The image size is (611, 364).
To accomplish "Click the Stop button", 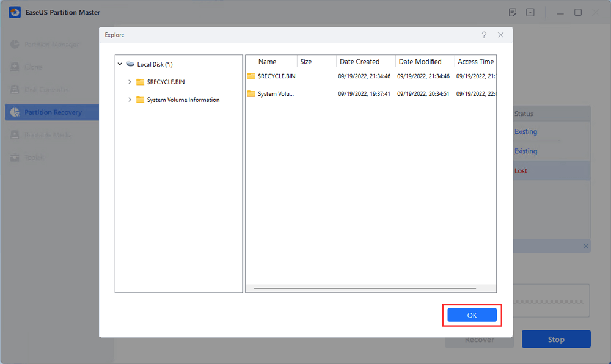I will [555, 340].
